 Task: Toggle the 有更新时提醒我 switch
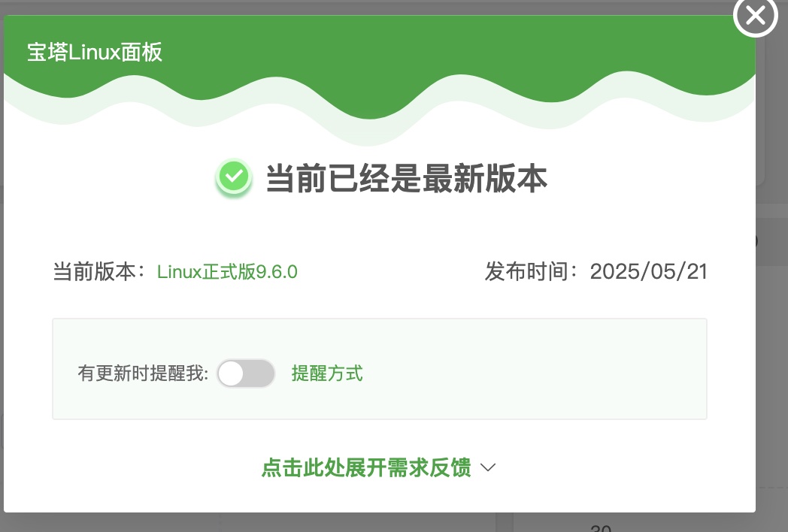246,373
